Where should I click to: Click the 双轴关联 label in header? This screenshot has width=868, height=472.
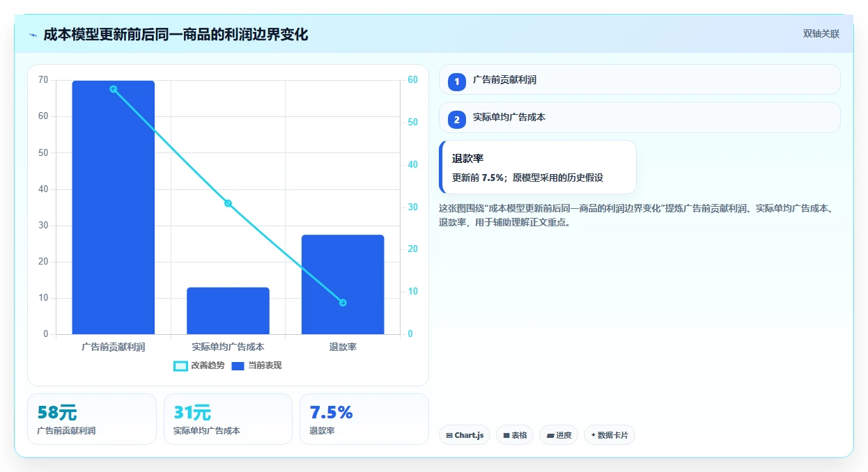[x=821, y=33]
